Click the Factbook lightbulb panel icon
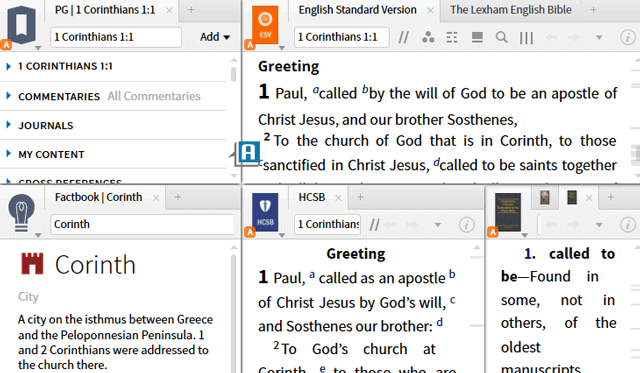This screenshot has height=373, width=640. point(21,212)
